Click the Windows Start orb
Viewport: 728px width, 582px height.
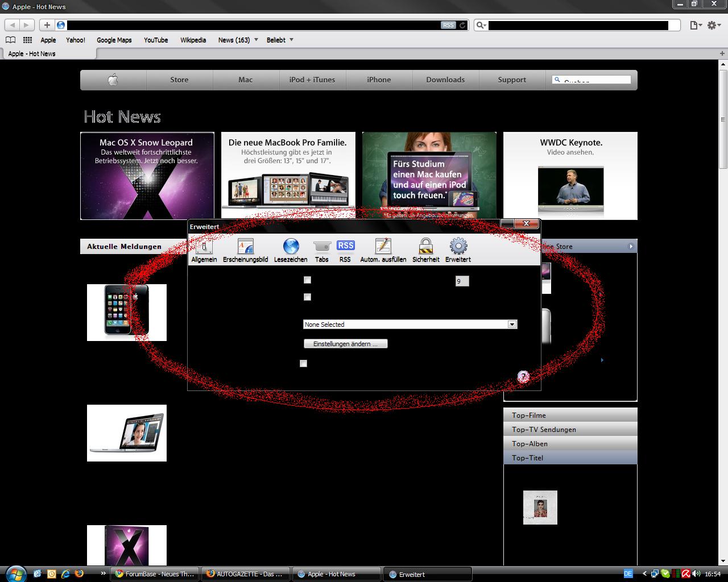[15, 573]
